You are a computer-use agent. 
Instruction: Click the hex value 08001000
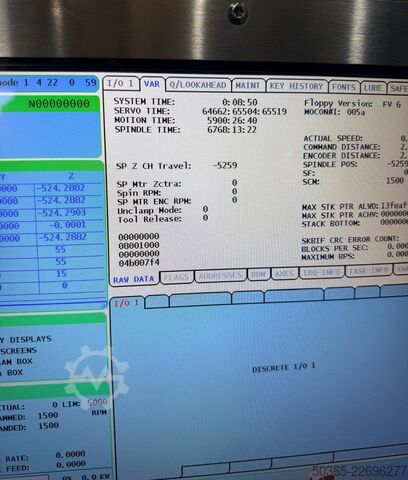tap(139, 245)
